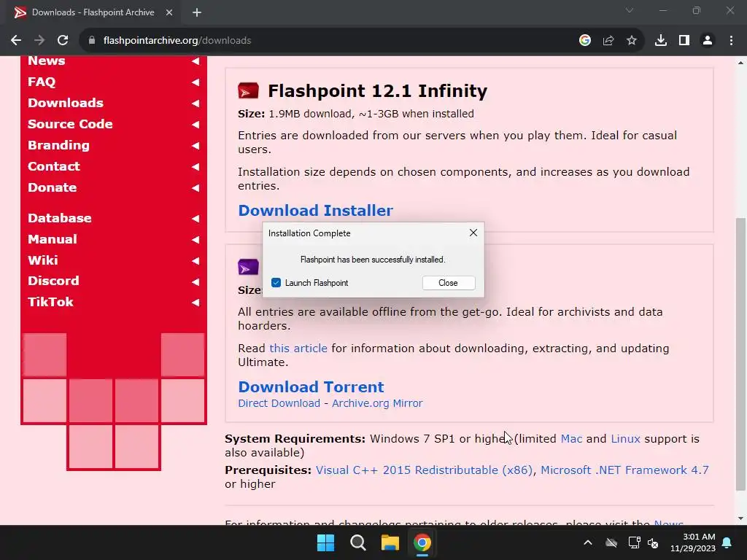Image resolution: width=747 pixels, height=560 pixels.
Task: Expand the Donate sidebar arrow
Action: pyautogui.click(x=196, y=187)
